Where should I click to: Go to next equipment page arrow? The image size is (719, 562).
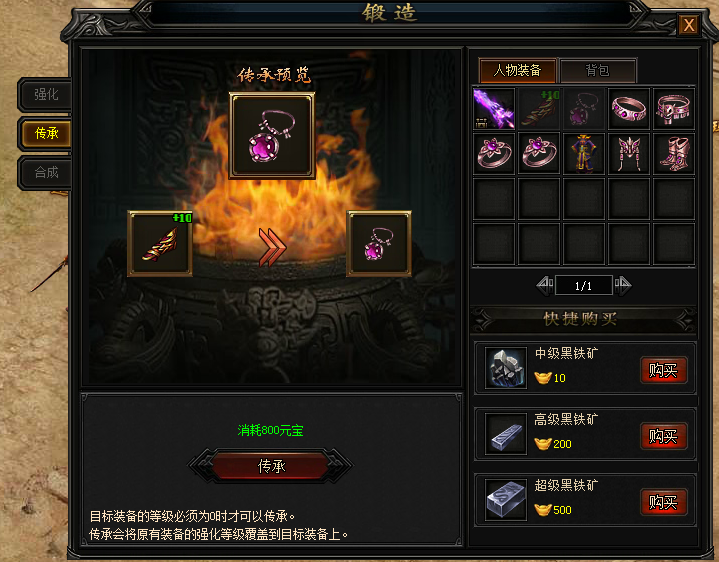(x=623, y=285)
